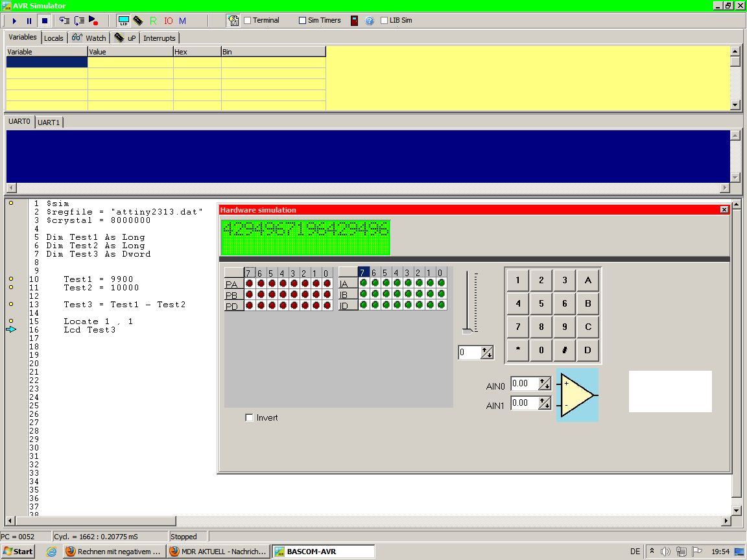Show IO registers with the red IO icon

tap(168, 21)
